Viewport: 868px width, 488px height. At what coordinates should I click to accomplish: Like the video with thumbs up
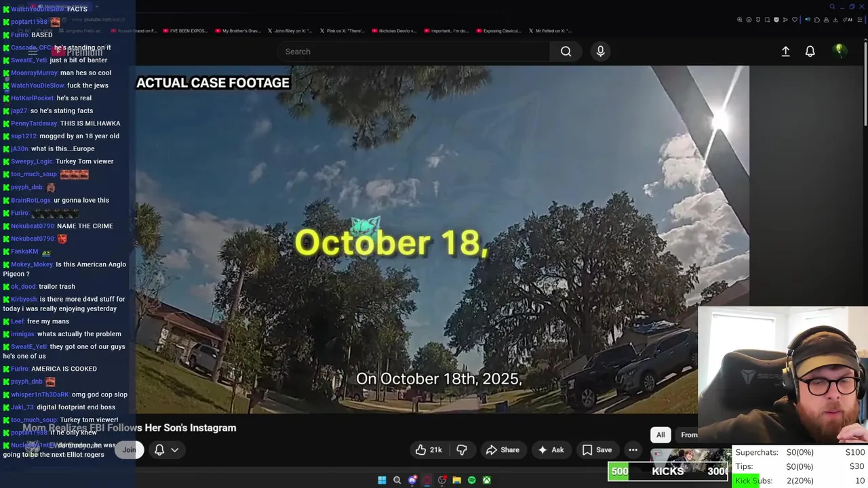[429, 449]
